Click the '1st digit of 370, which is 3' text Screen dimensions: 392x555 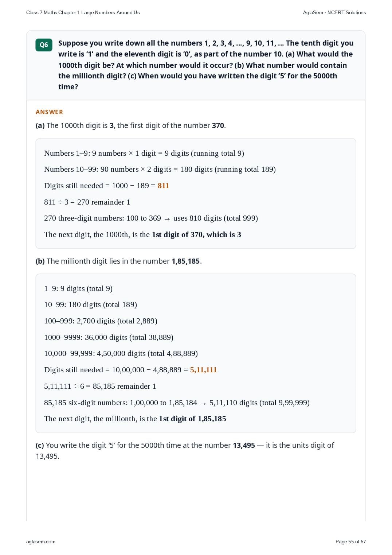coord(196,234)
